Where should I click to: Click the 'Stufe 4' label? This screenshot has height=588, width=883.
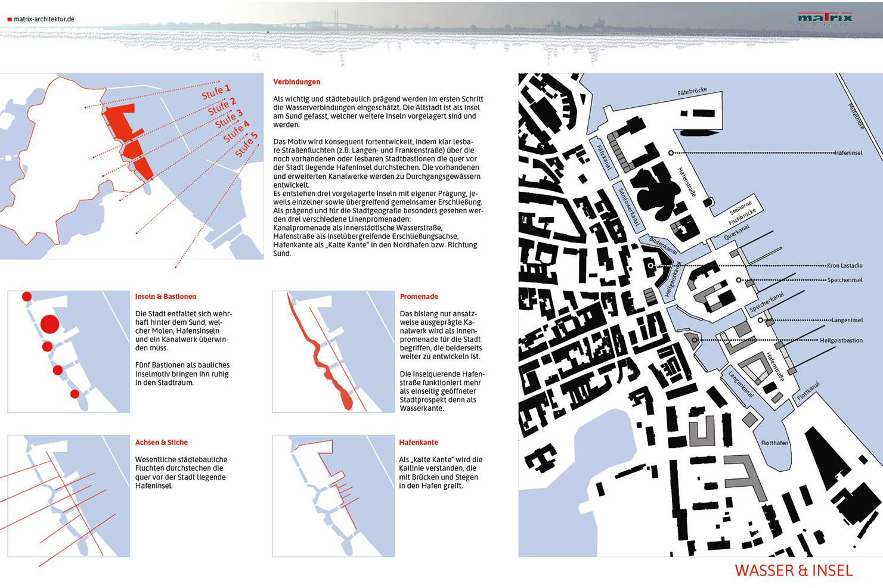coord(236,131)
